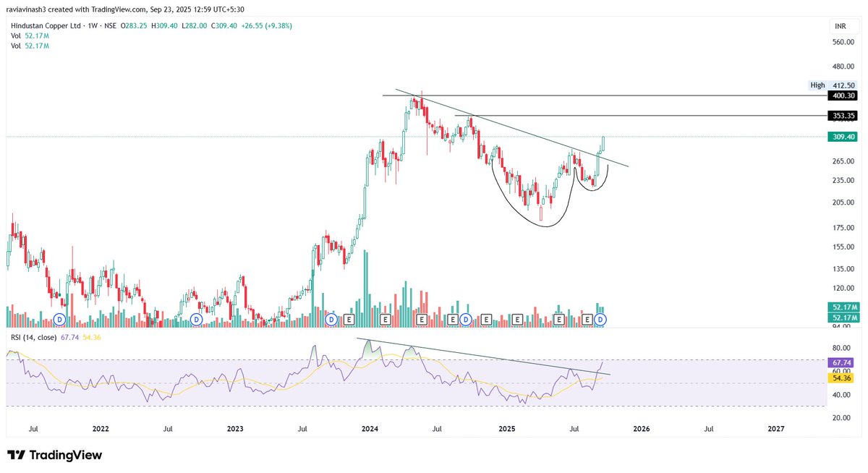Click the dividend D marker in late 2023

(x=331, y=319)
